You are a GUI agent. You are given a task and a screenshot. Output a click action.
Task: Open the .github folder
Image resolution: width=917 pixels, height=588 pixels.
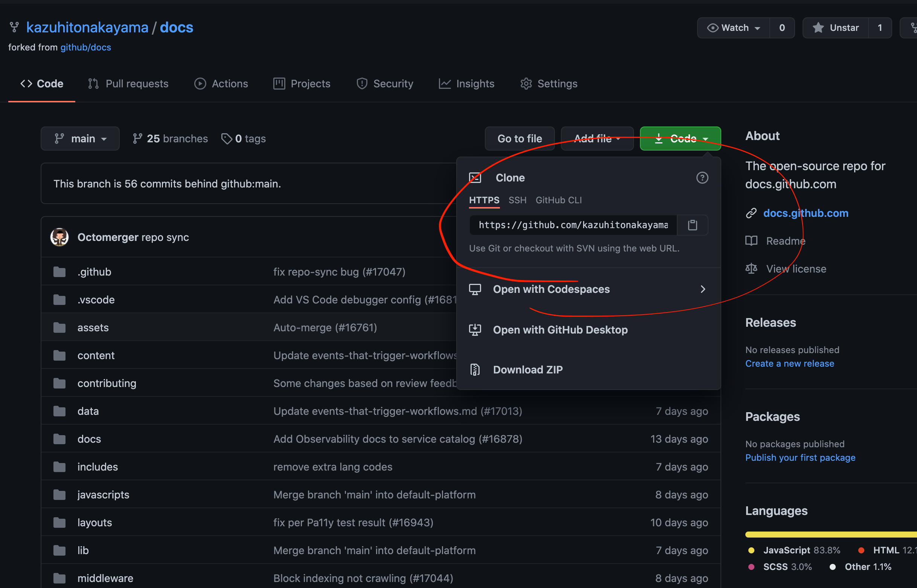tap(94, 272)
